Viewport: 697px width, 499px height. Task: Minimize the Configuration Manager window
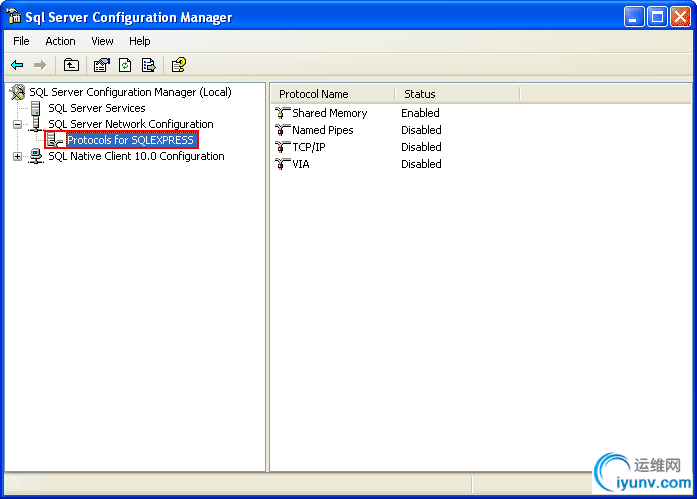pos(633,17)
